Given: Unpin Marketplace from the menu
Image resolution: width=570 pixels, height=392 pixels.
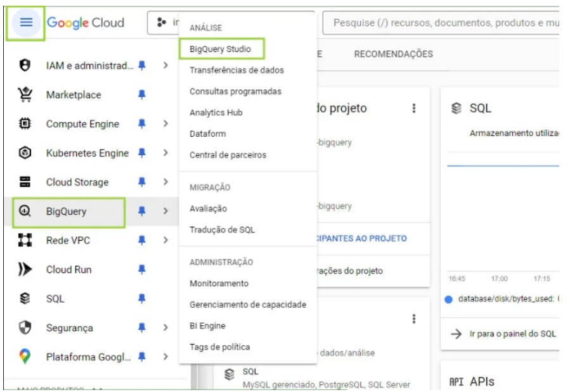Looking at the screenshot, I should pyautogui.click(x=142, y=94).
